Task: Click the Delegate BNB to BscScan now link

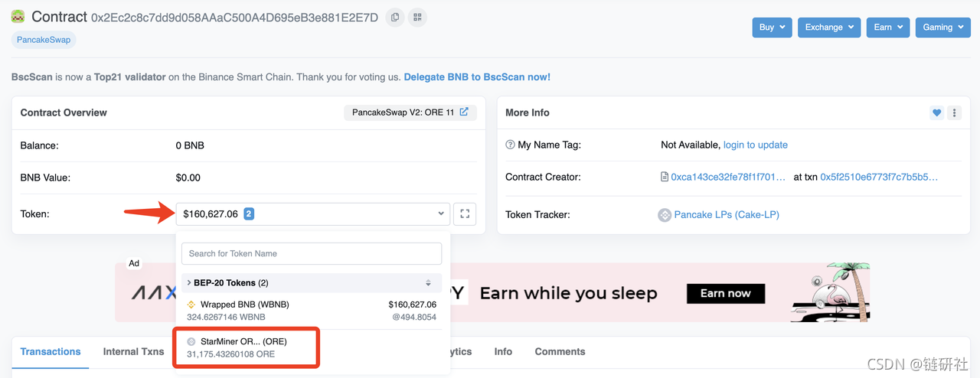Action: (477, 77)
